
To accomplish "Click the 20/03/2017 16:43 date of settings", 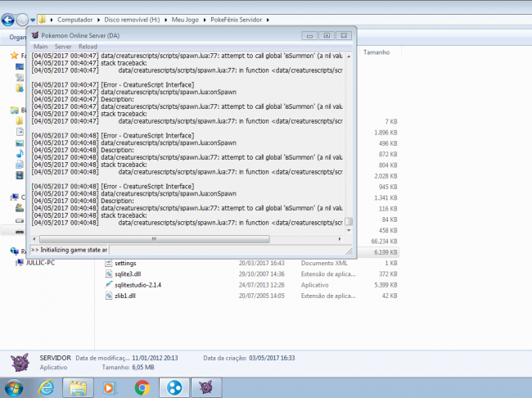I will point(261,263).
